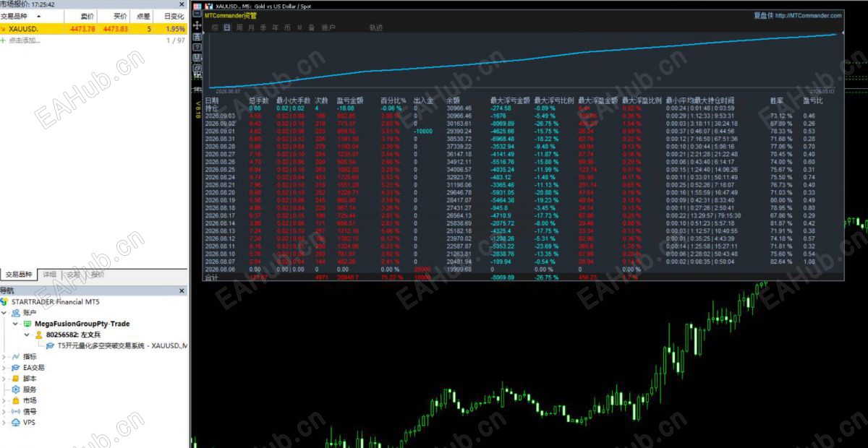This screenshot has width=868, height=448.
Task: Click the green plus icon beside 点击添加
Action: click(4, 40)
